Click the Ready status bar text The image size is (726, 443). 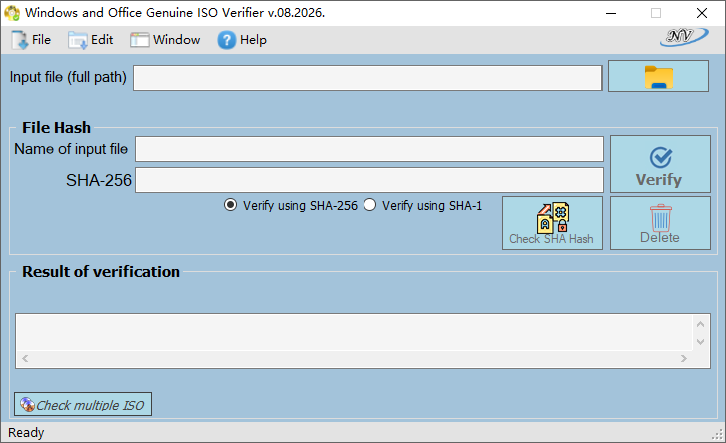26,432
